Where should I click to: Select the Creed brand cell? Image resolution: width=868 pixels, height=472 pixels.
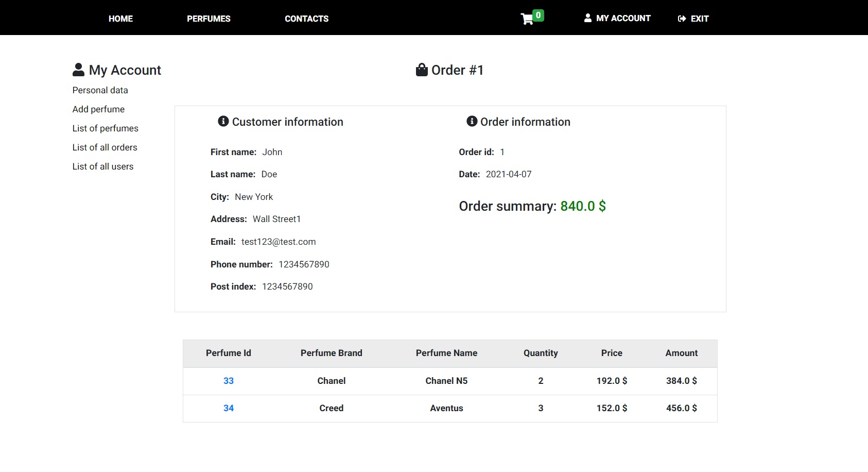[332, 408]
